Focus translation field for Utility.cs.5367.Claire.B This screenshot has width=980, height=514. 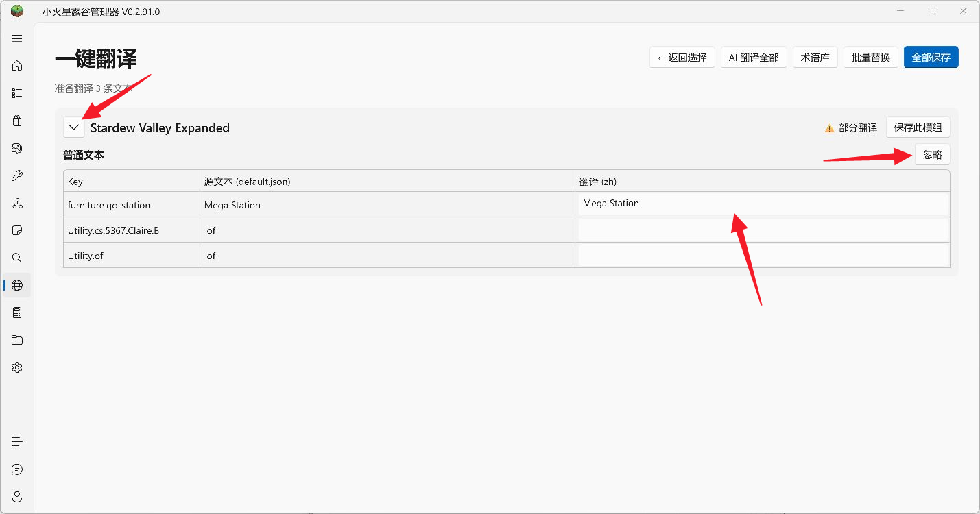pos(764,230)
